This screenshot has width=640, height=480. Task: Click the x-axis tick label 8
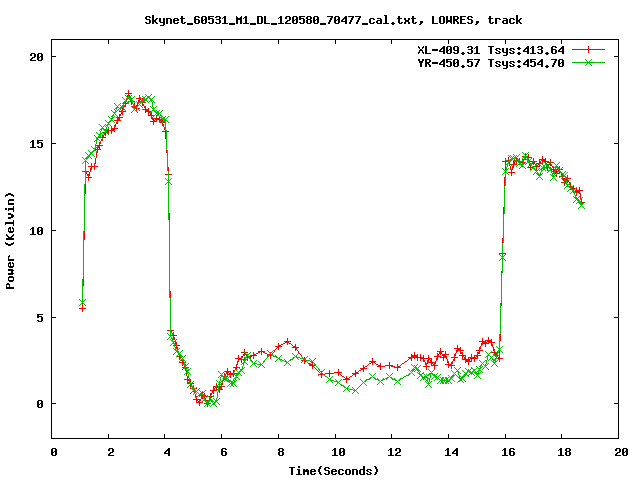coord(280,452)
